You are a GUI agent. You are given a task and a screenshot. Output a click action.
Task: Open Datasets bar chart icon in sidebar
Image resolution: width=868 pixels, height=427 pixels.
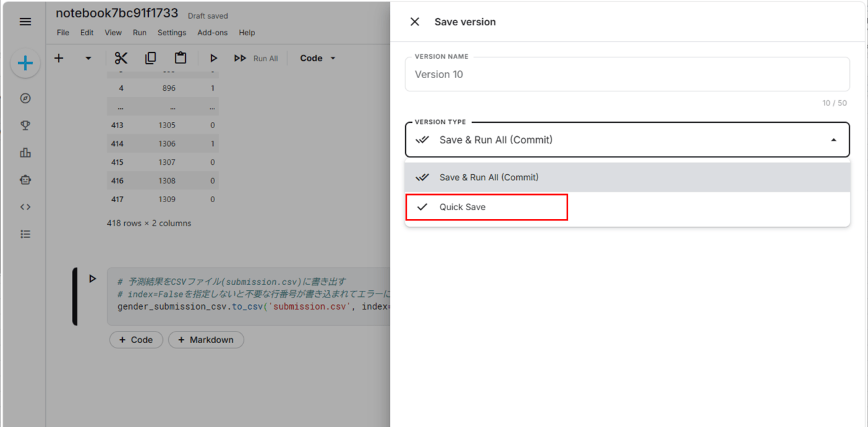click(x=25, y=153)
